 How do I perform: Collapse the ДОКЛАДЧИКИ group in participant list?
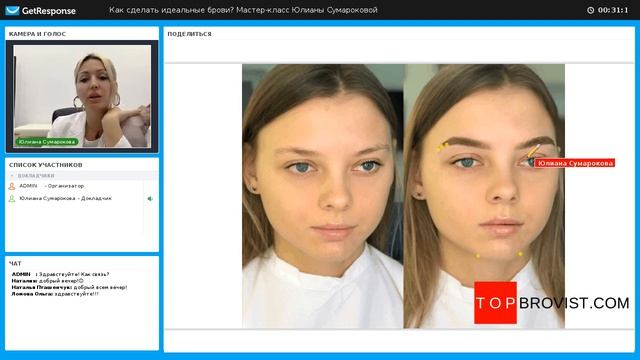click(12, 176)
